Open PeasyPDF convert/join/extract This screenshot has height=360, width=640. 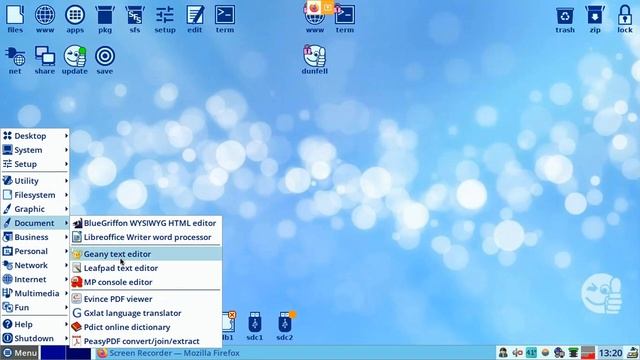pos(146,341)
